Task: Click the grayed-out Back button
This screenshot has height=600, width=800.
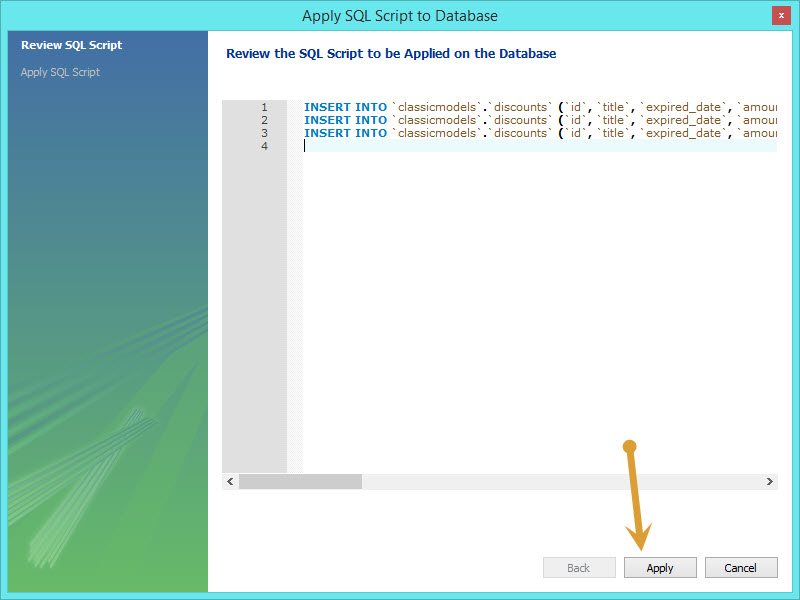Action: click(579, 567)
